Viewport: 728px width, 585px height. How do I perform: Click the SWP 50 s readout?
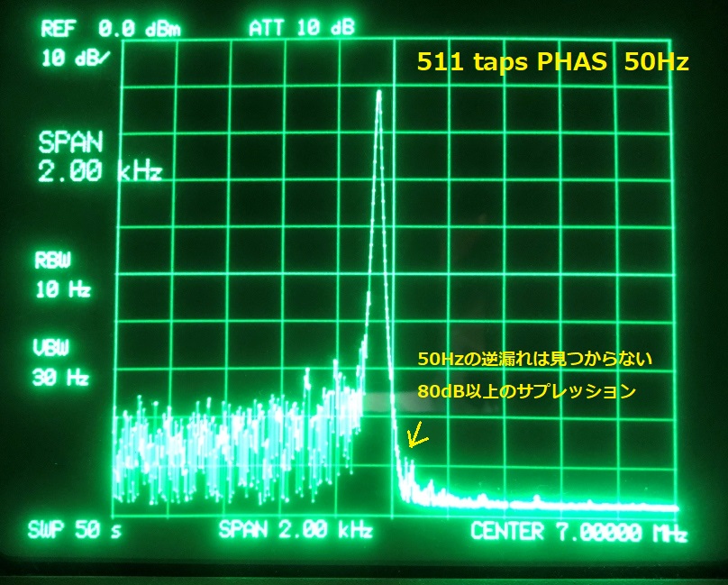pos(75,530)
